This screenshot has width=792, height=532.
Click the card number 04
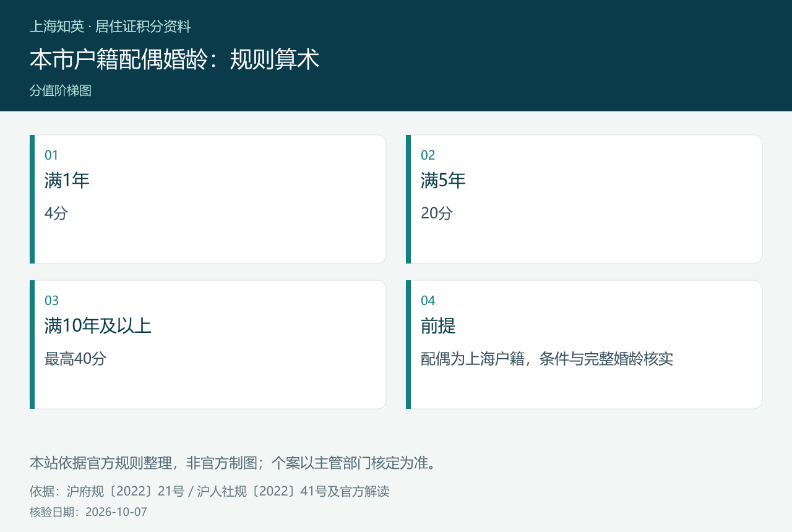(428, 301)
